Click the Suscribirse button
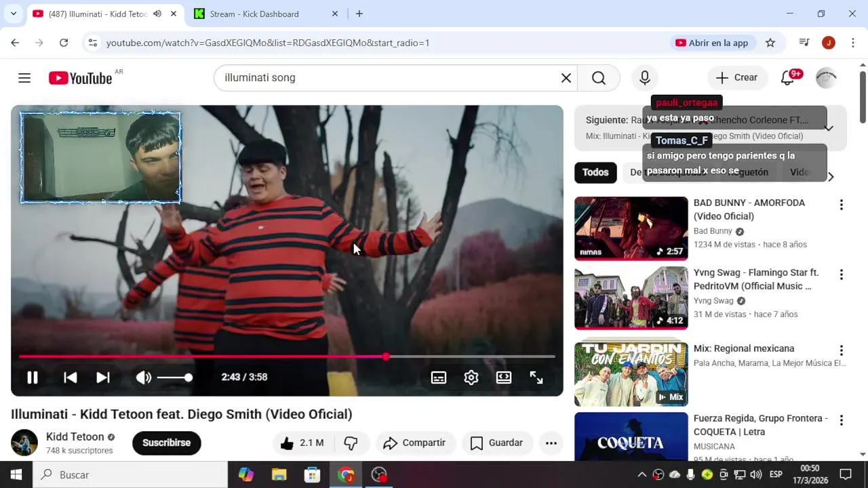The height and width of the screenshot is (488, 868). point(167,443)
